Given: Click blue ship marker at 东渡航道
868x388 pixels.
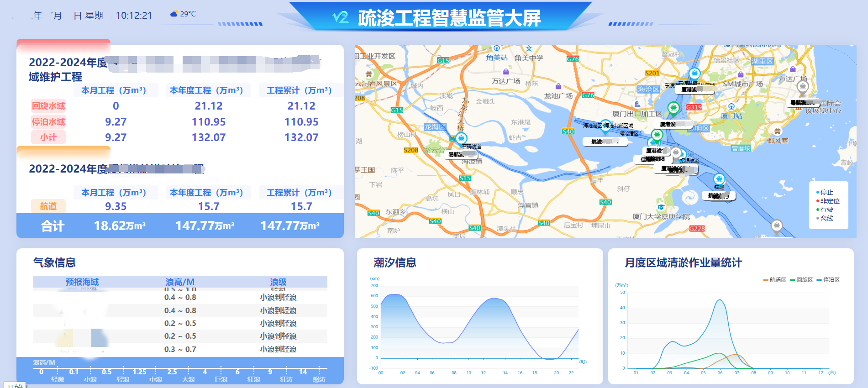Looking at the screenshot, I should [x=694, y=73].
